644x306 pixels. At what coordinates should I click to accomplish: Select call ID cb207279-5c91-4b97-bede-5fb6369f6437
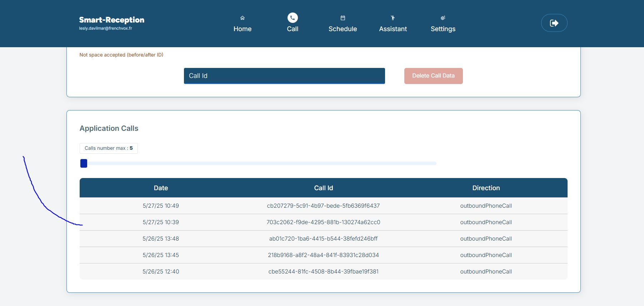323,206
